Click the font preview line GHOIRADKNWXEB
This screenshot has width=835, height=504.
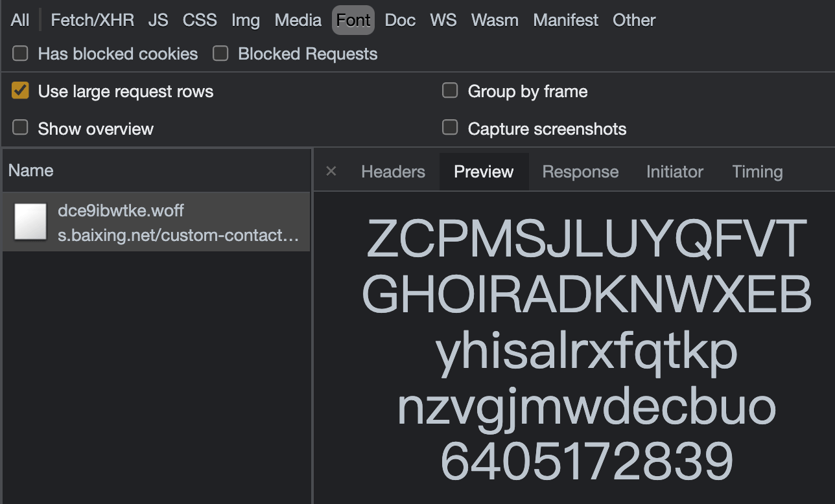[587, 295]
